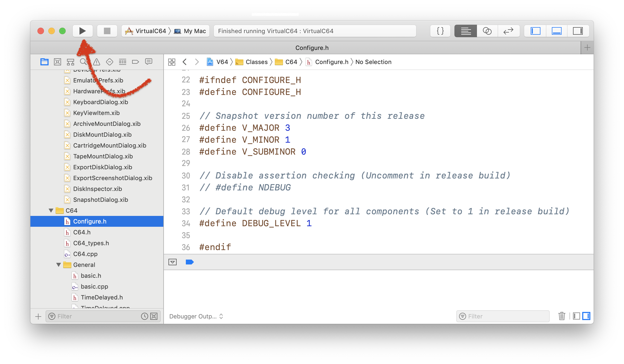Click the console Filter field
This screenshot has height=364, width=624.
(x=503, y=316)
